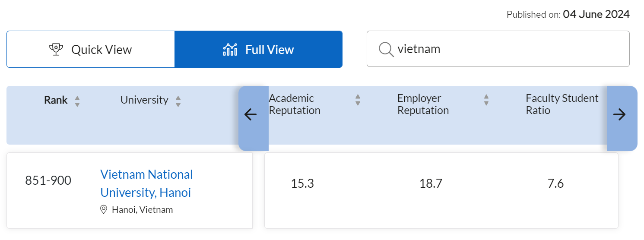Viewport: 644px width, 240px height.
Task: Click the trophy icon in Quick View
Action: (56, 50)
